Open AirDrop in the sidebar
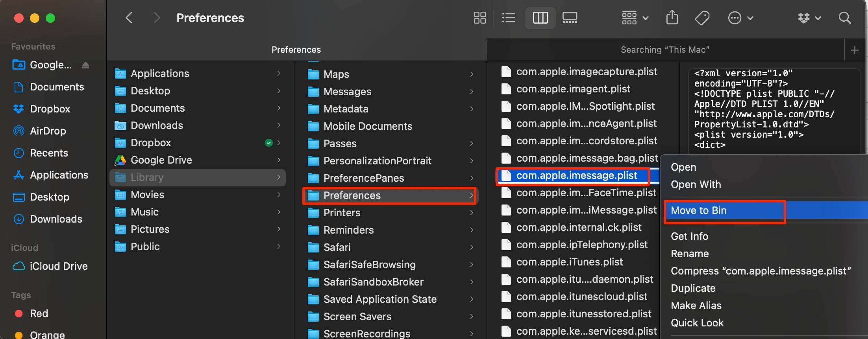 pos(48,131)
